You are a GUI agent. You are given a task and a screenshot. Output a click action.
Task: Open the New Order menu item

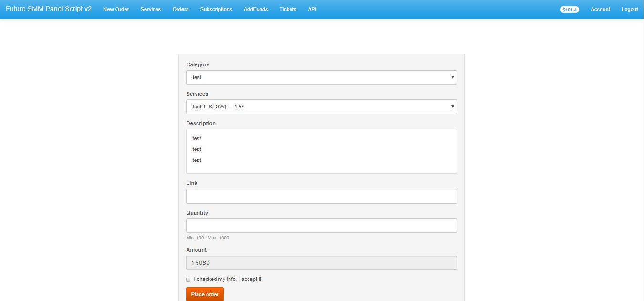point(116,9)
